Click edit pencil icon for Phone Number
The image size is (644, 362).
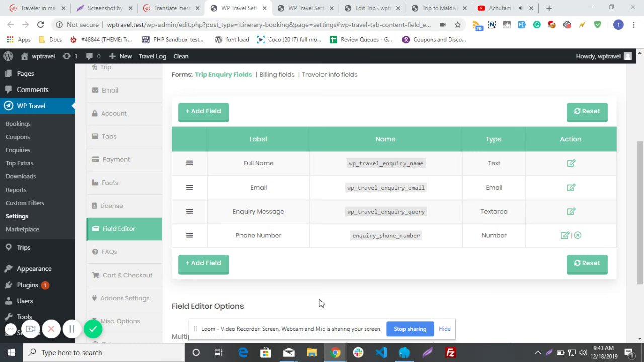tap(565, 235)
